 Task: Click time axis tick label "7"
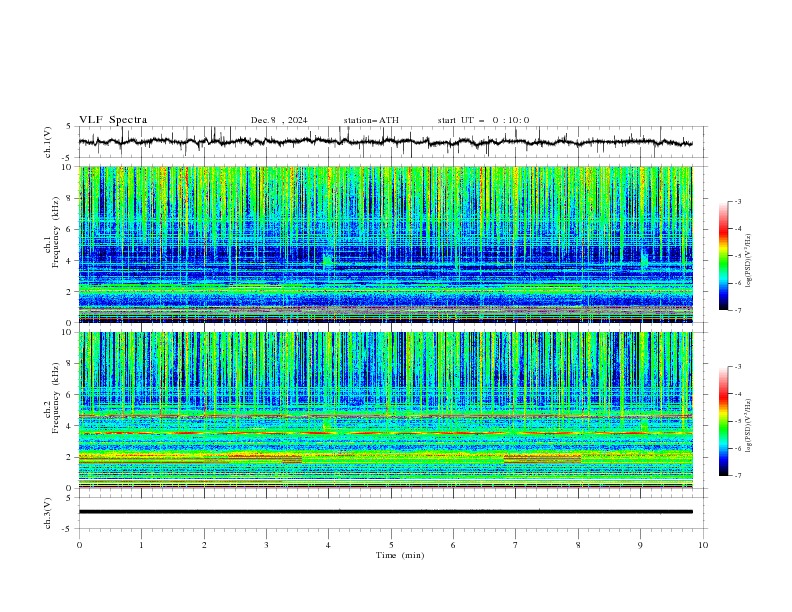click(516, 545)
